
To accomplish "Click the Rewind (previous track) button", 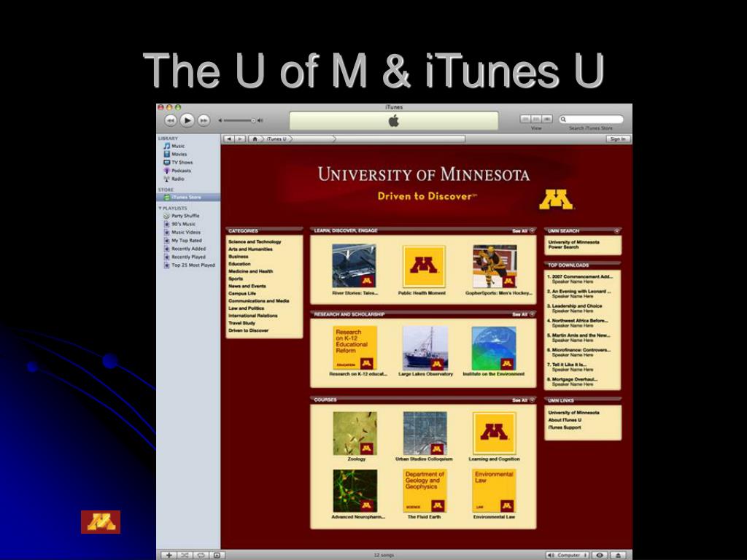I will (x=171, y=120).
